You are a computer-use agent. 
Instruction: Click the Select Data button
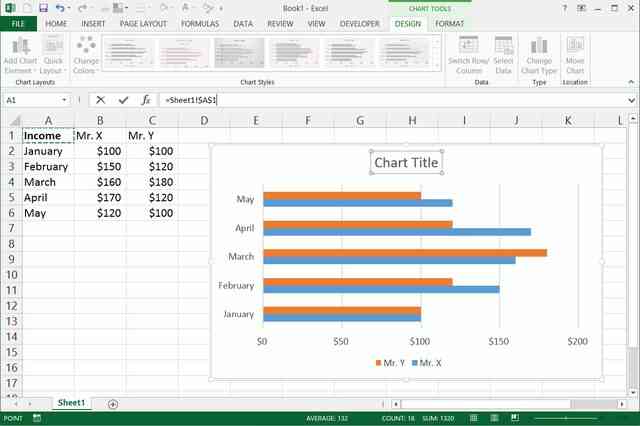pyautogui.click(x=503, y=55)
